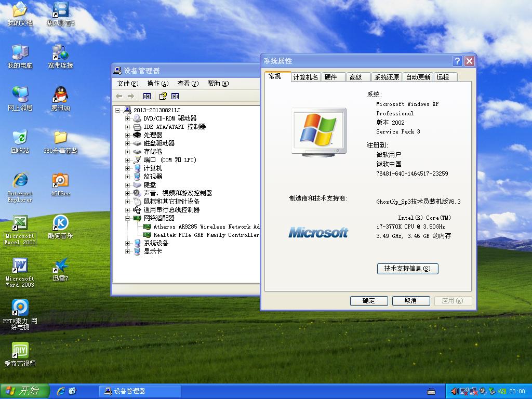Expand the DVD/CD-ROM 驱动器 node
Viewport: 532px width, 399px height.
128,118
